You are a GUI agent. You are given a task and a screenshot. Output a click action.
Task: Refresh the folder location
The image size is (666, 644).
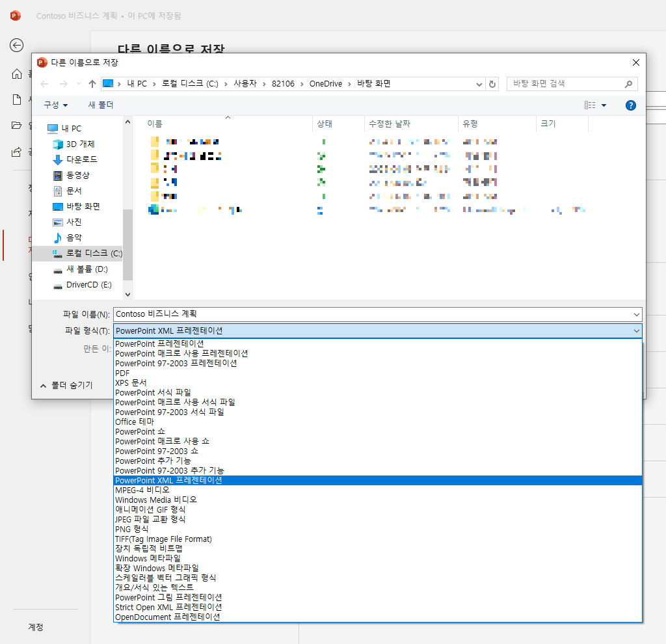[x=492, y=84]
